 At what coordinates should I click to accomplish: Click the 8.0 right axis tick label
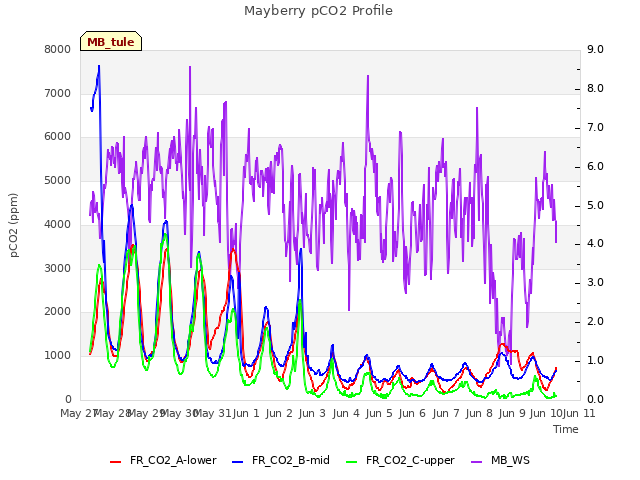[x=595, y=89]
